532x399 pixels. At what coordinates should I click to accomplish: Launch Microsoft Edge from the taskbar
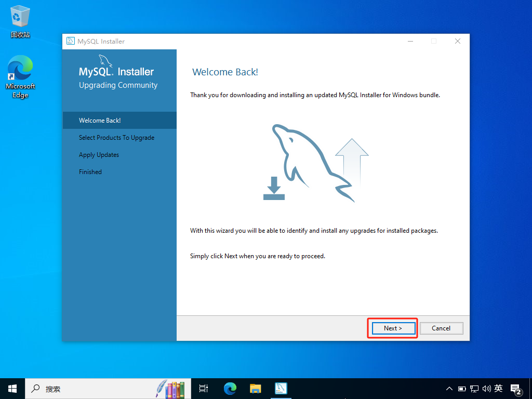click(230, 389)
